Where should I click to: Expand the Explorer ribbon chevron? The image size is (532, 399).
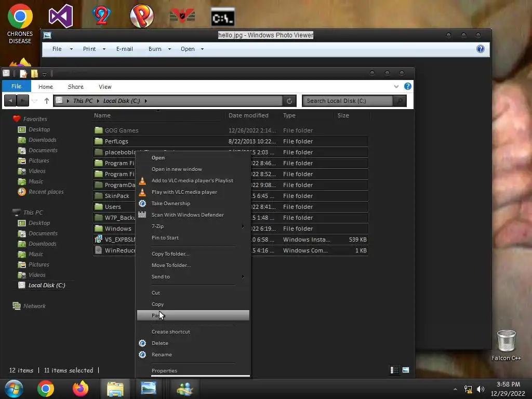tap(396, 87)
